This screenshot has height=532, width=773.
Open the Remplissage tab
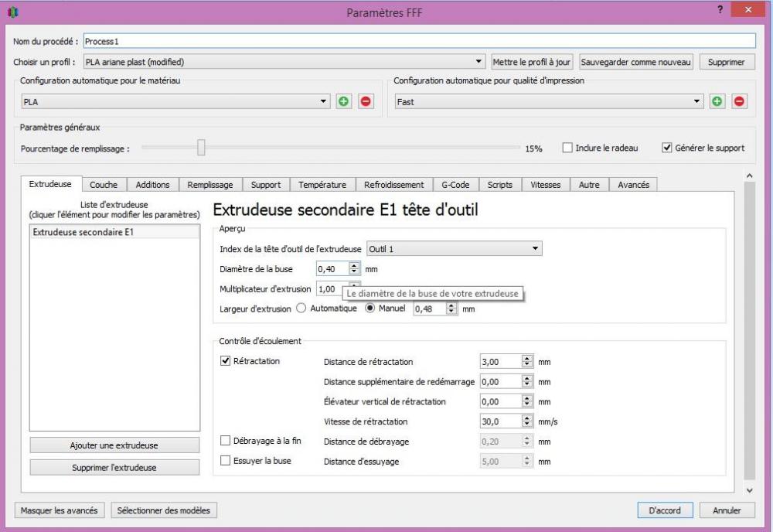pyautogui.click(x=210, y=184)
